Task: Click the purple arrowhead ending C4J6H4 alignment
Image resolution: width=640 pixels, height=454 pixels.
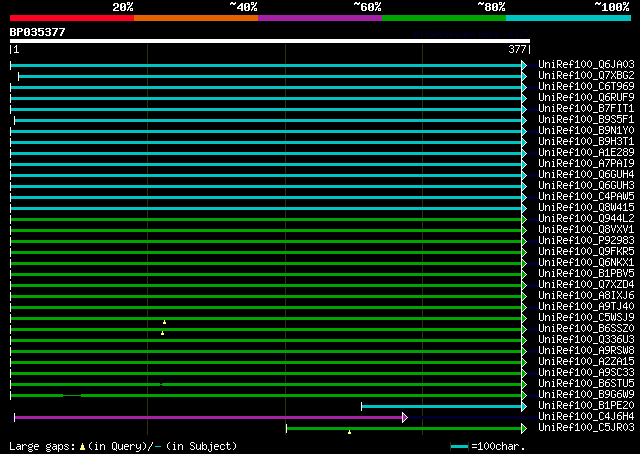Action: pyautogui.click(x=404, y=417)
